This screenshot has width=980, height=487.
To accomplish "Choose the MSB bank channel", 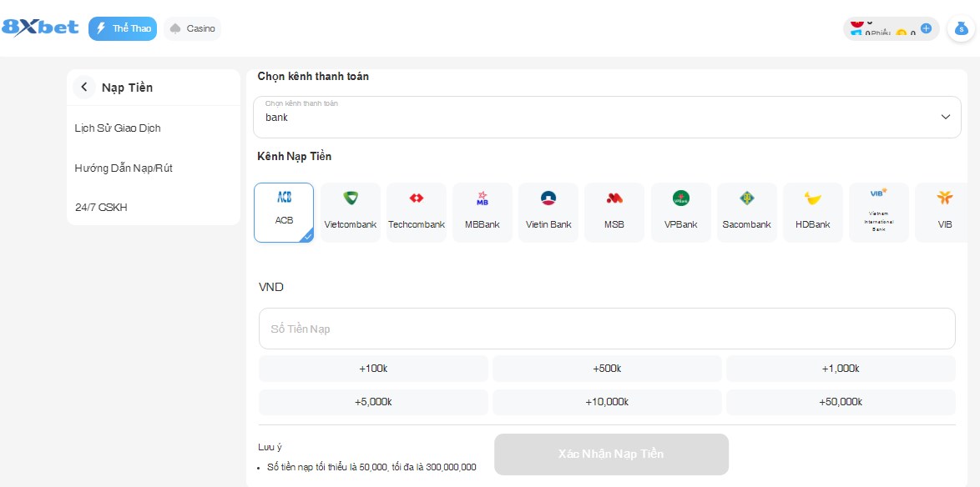I will [614, 213].
